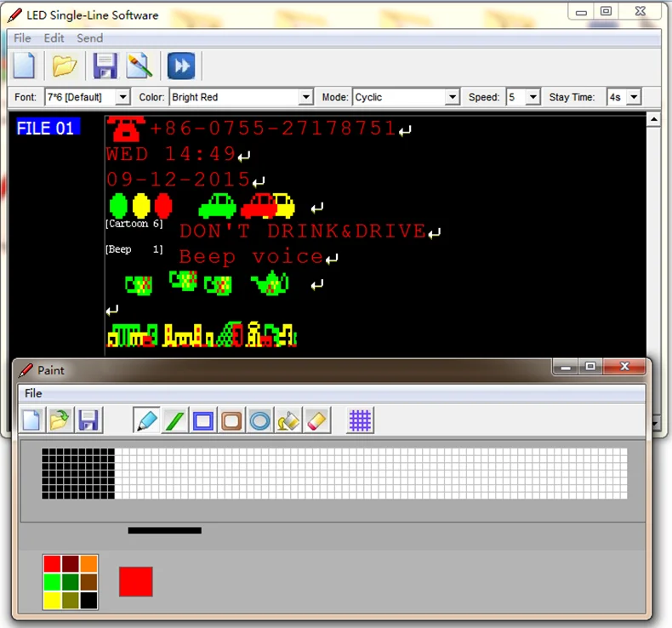Click the New file icon in LED toolbar

point(24,66)
